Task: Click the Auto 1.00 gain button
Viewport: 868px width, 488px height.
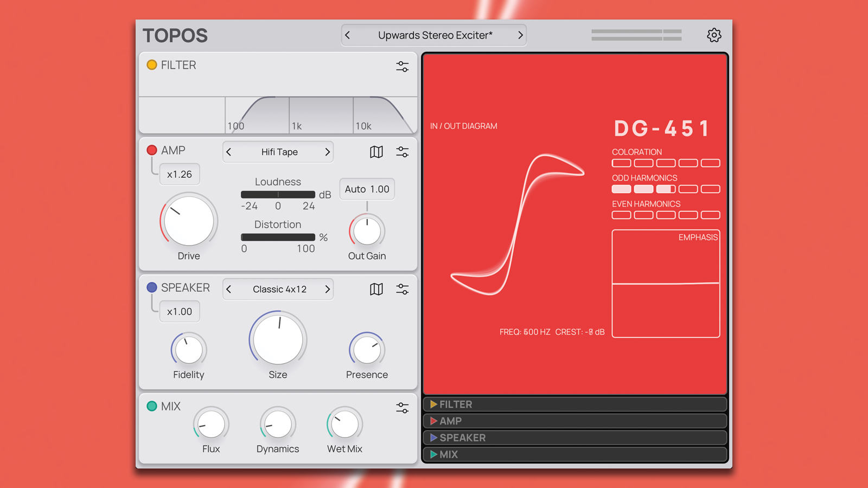Action: pos(367,189)
